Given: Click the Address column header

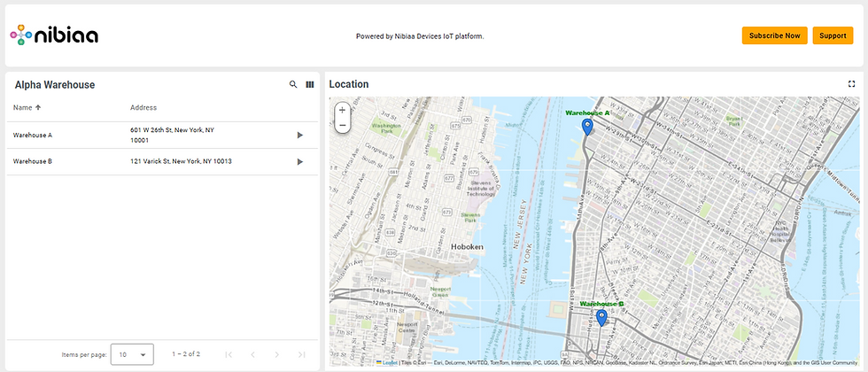Looking at the screenshot, I should [143, 107].
